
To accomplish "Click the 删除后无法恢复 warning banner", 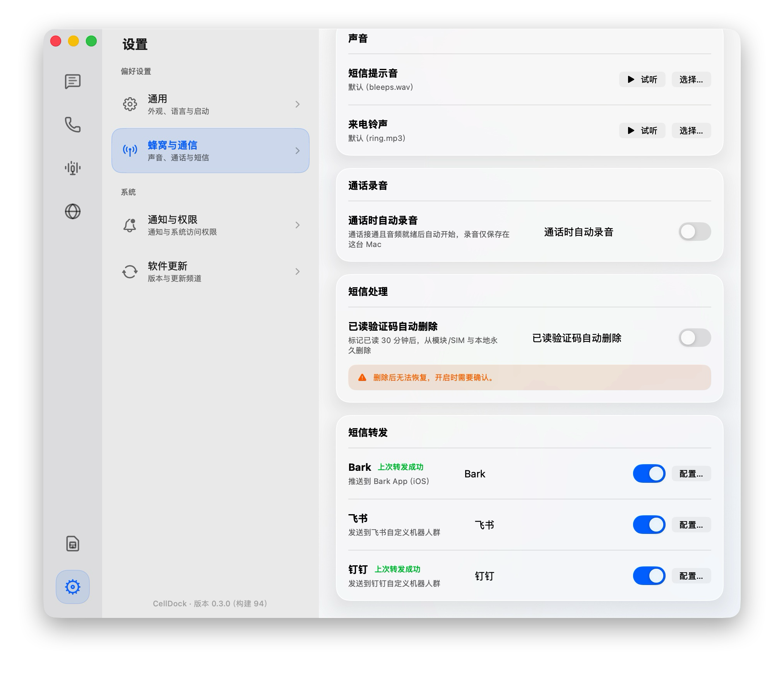I will [529, 377].
